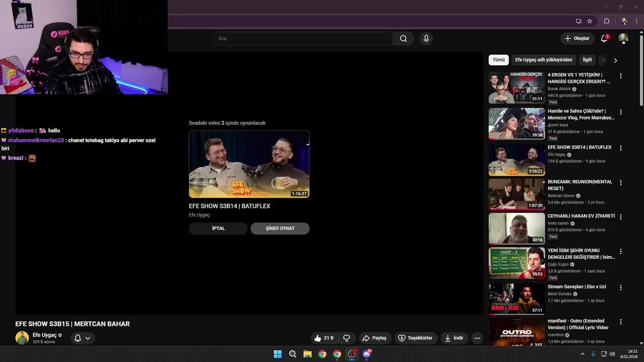This screenshot has height=362, width=644.
Task: Open Windows Start menu
Action: click(x=278, y=354)
